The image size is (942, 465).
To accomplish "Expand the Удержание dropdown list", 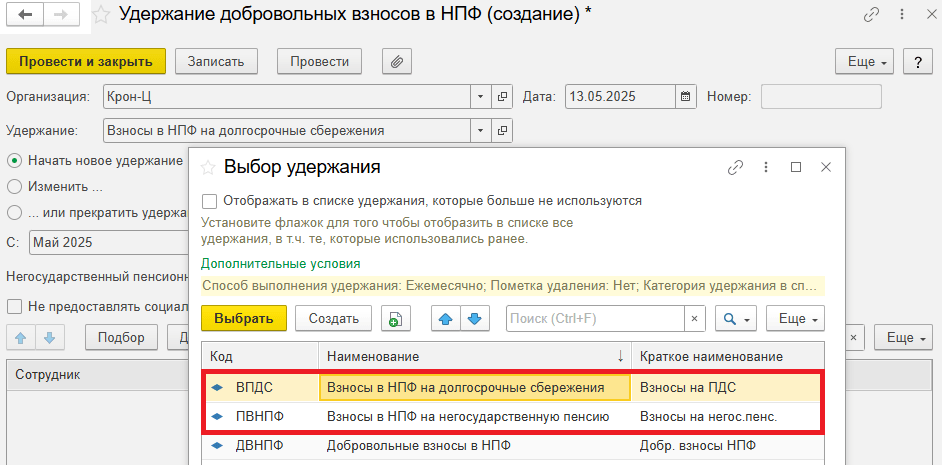I will 480,130.
